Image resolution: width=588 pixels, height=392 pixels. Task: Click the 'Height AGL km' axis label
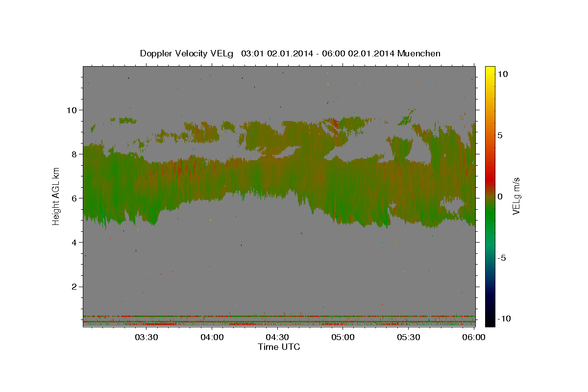pyautogui.click(x=56, y=196)
